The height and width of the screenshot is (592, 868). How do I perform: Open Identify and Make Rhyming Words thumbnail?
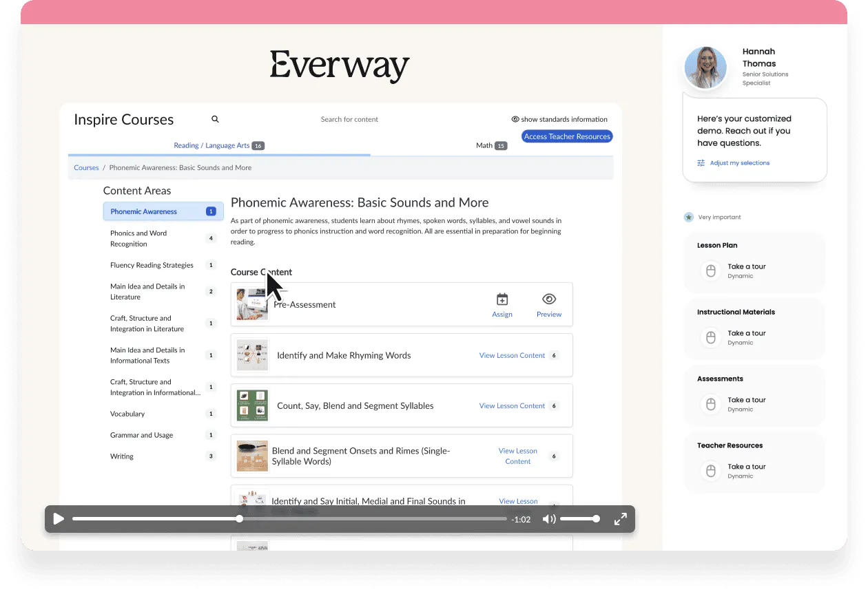point(252,355)
